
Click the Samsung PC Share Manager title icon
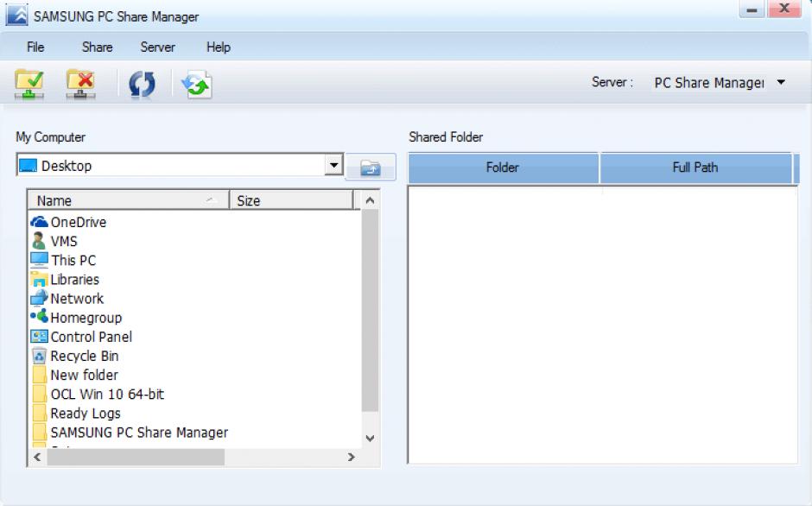(16, 14)
